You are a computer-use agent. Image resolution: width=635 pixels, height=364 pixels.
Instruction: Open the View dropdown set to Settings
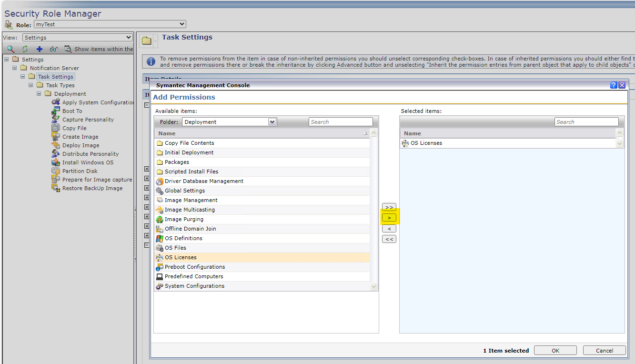tap(77, 38)
